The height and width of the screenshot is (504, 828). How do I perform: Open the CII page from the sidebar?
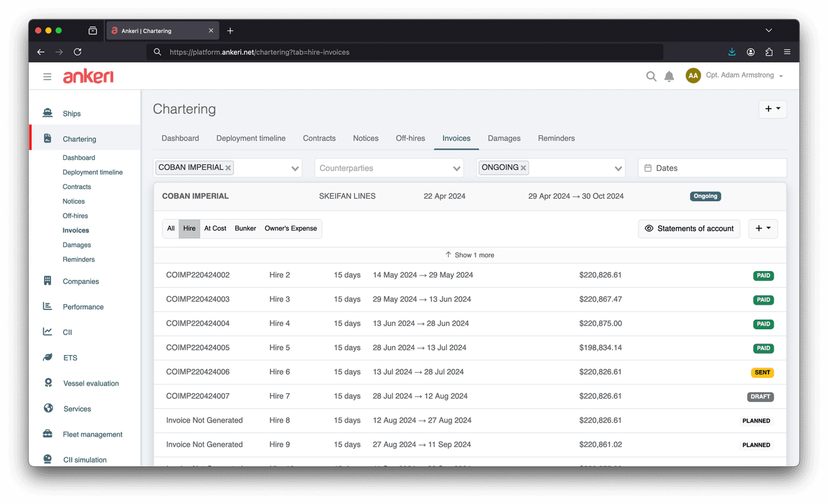[x=68, y=332]
